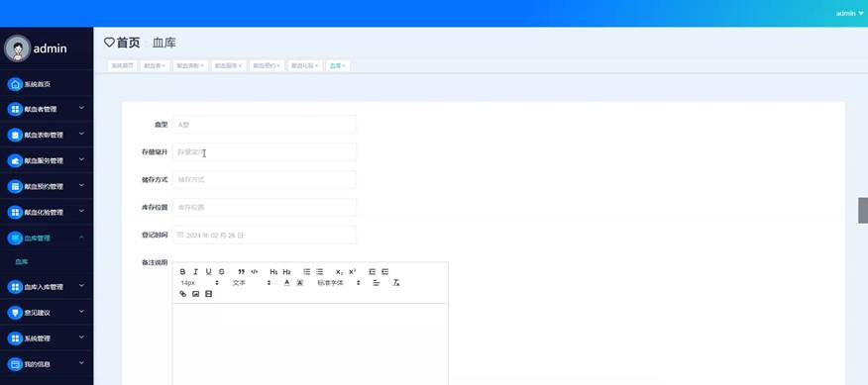Open 系统首页 in the sidebar
This screenshot has width=868, height=385.
pyautogui.click(x=47, y=84)
